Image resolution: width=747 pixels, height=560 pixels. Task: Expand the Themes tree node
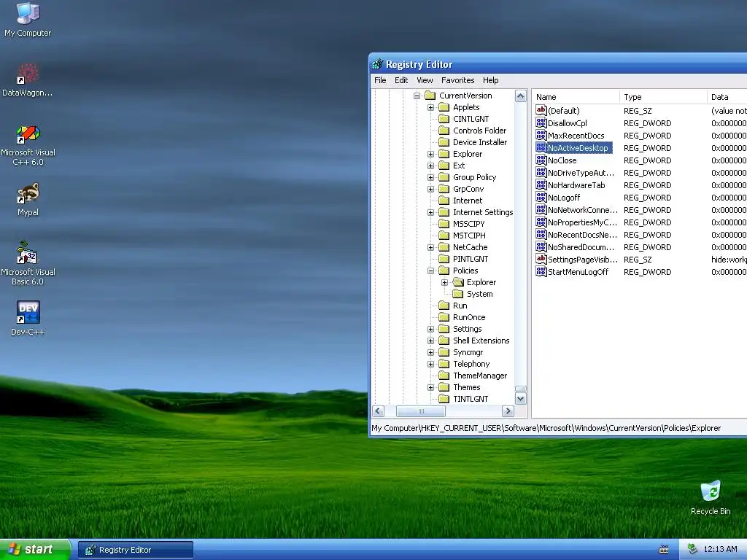pos(430,387)
